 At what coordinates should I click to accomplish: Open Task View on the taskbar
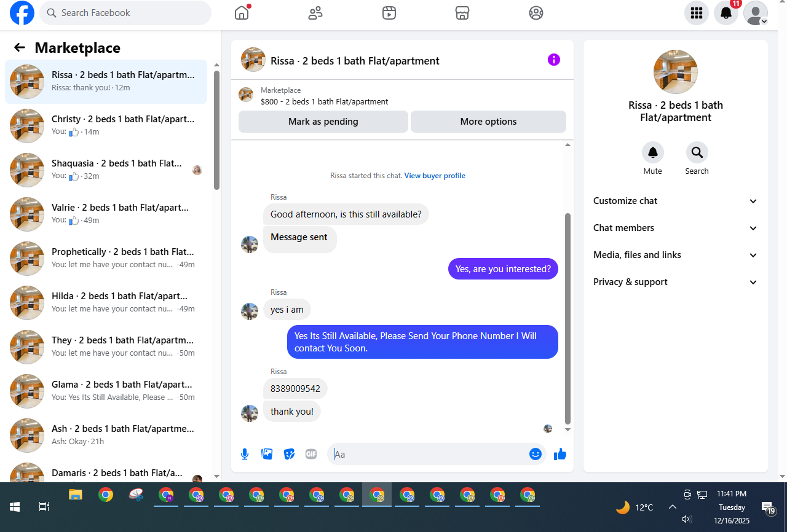pyautogui.click(x=44, y=507)
